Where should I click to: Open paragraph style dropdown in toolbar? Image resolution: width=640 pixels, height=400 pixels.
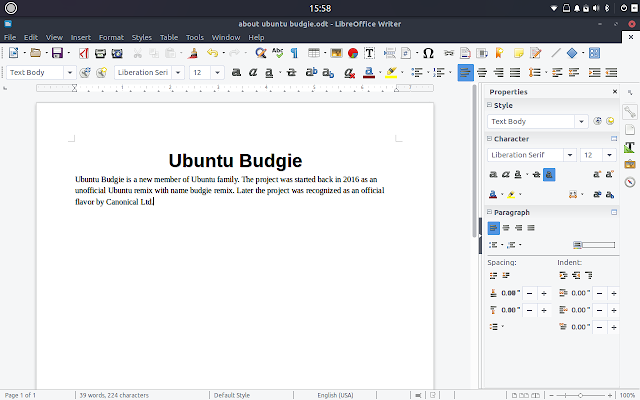click(70, 73)
